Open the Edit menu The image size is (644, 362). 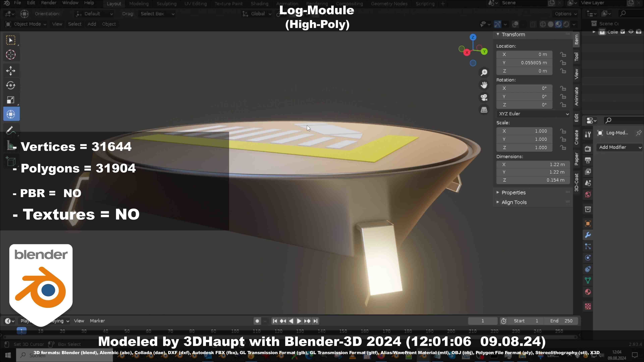coord(31,3)
